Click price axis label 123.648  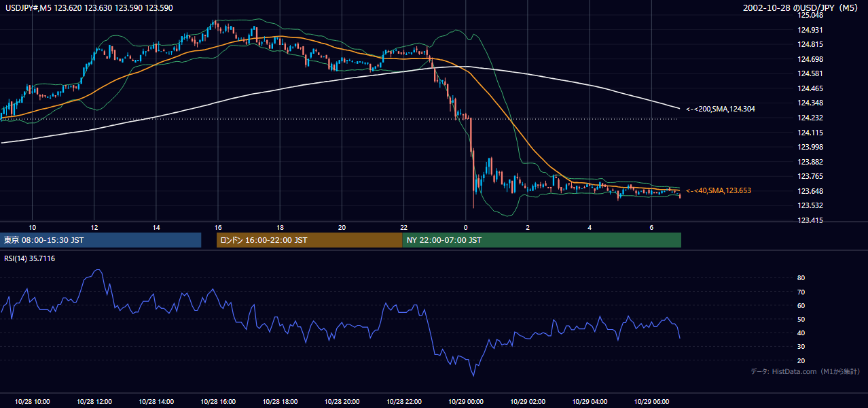pos(810,191)
